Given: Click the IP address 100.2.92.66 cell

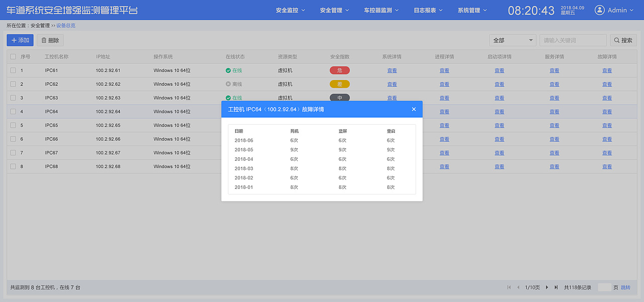Looking at the screenshot, I should [x=108, y=139].
